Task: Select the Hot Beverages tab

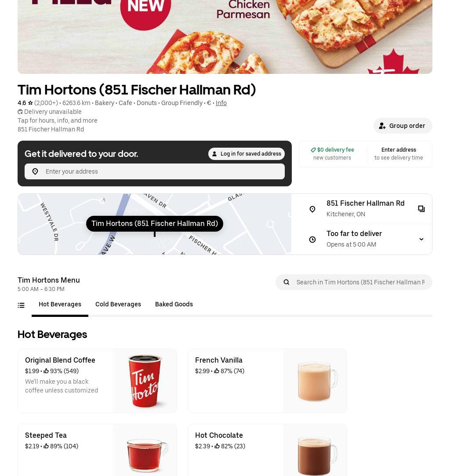Action: [60, 304]
